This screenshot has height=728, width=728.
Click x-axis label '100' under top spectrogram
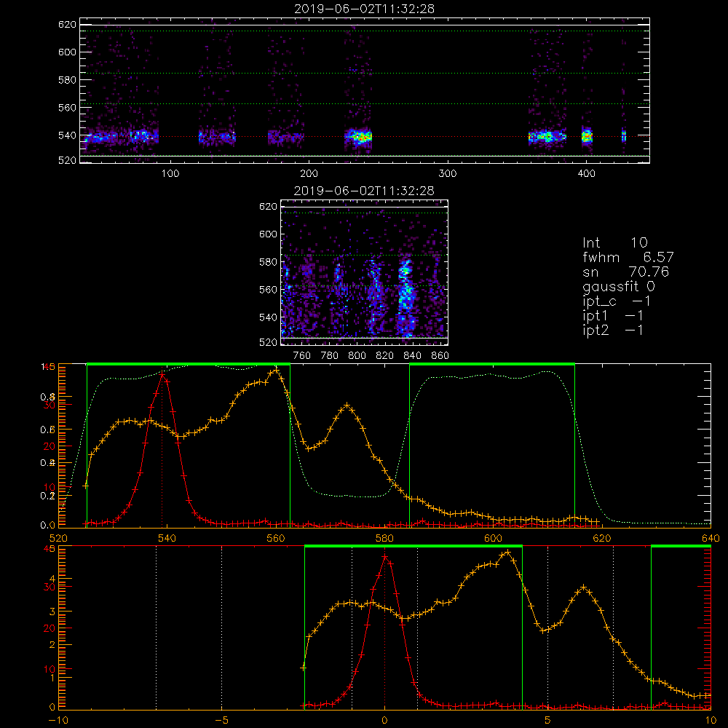(x=170, y=174)
